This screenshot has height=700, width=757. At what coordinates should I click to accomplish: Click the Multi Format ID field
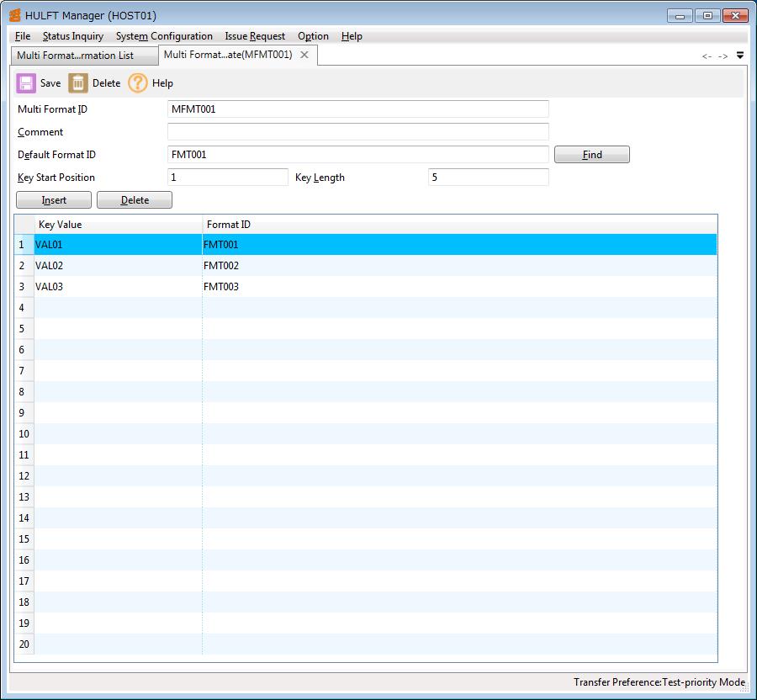click(x=357, y=109)
